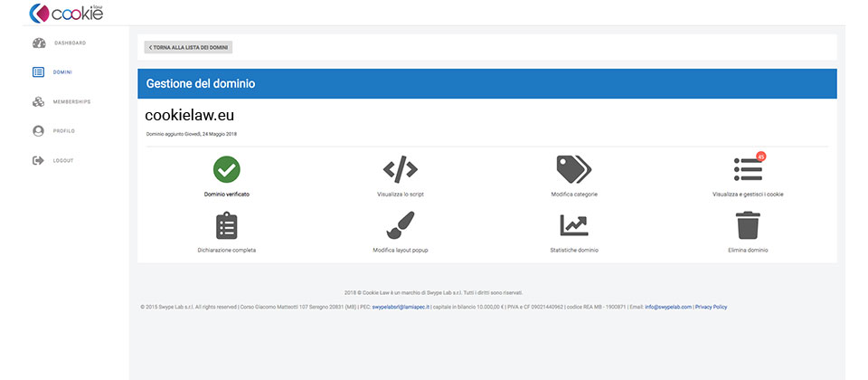Click the Visualizza e gestisci i cookie label

click(748, 195)
